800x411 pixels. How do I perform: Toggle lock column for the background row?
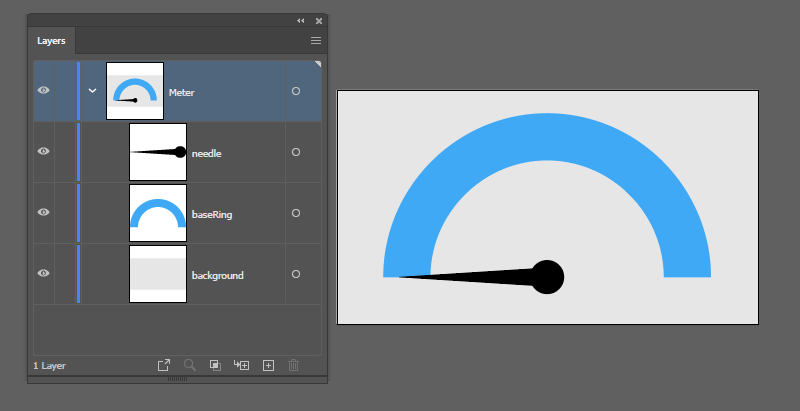(x=65, y=273)
